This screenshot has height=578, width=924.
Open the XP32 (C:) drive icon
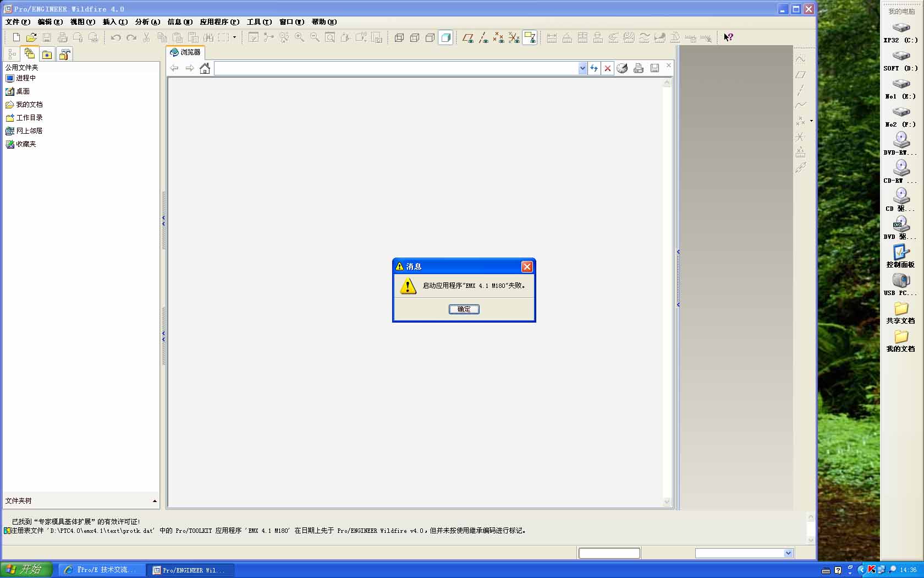(x=901, y=32)
